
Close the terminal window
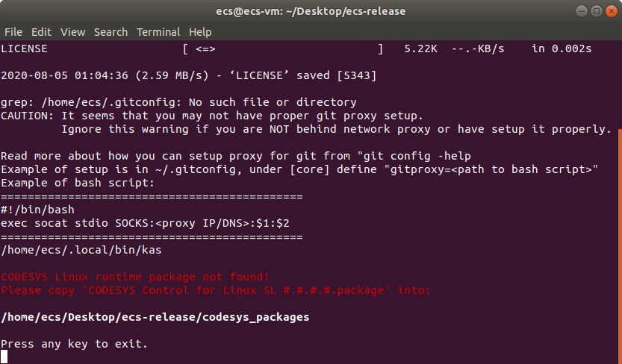612,11
